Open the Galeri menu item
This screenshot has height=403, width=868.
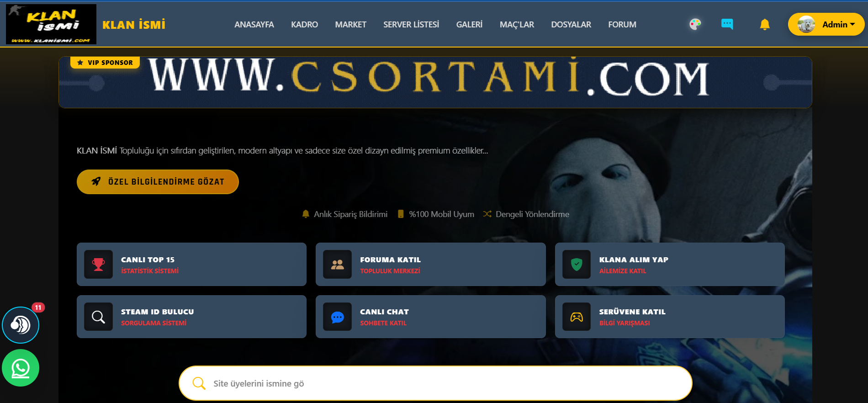[469, 25]
